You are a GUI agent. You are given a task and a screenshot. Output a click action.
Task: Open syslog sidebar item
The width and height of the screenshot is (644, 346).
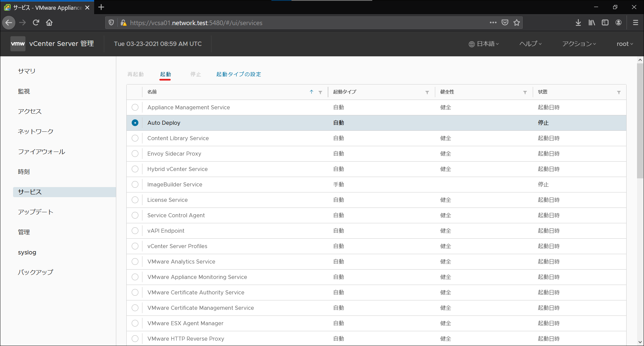tap(27, 252)
